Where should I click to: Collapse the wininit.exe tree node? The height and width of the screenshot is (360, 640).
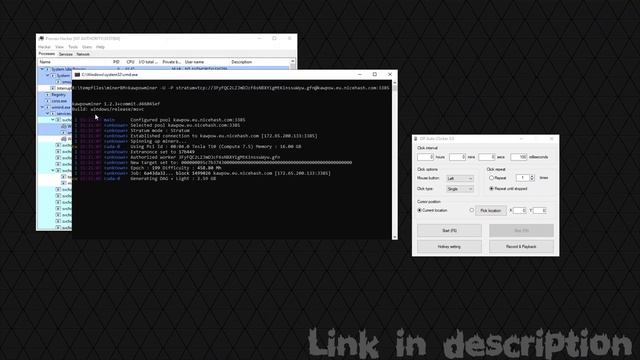click(42, 107)
